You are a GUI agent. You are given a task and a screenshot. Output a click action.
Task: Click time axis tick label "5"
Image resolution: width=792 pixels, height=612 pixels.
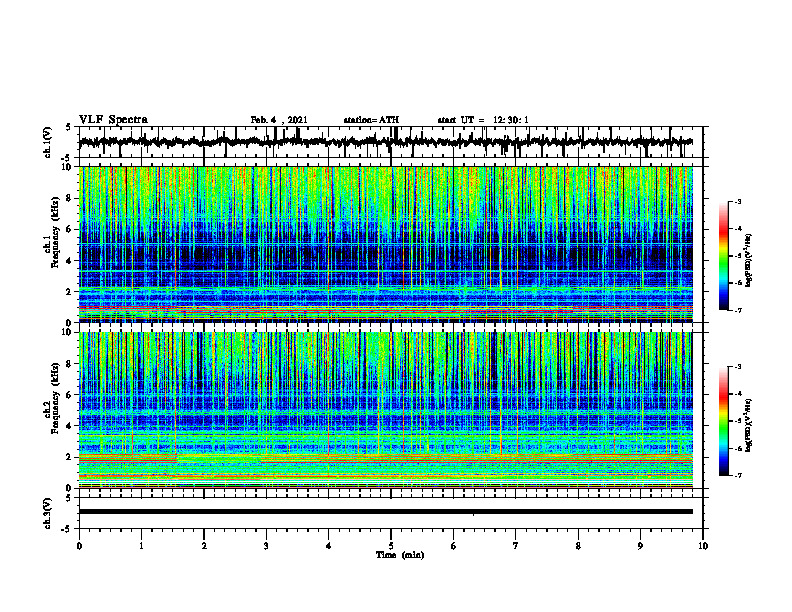click(391, 546)
